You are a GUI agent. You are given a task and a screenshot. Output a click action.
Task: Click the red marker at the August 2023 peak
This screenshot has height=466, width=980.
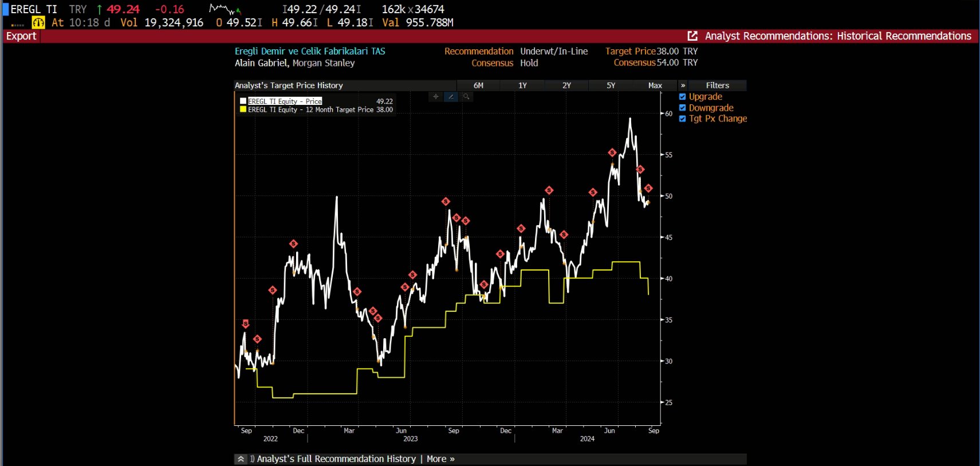pos(446,201)
